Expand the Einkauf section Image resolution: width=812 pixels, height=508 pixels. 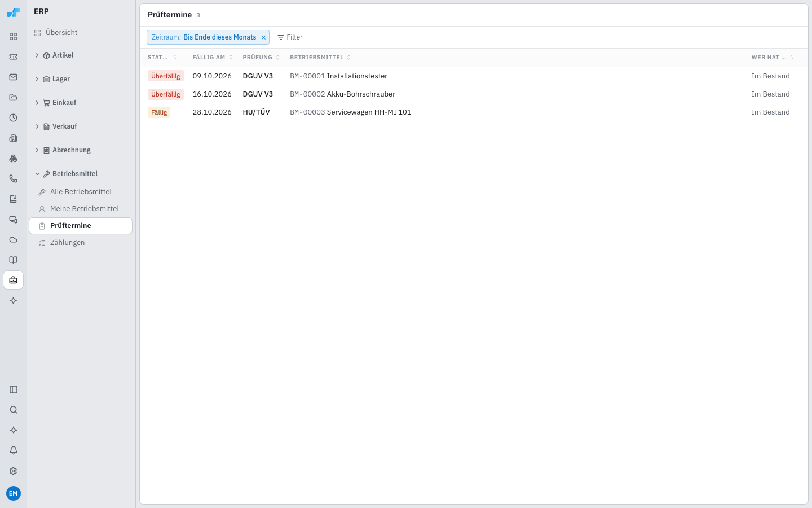tap(81, 103)
